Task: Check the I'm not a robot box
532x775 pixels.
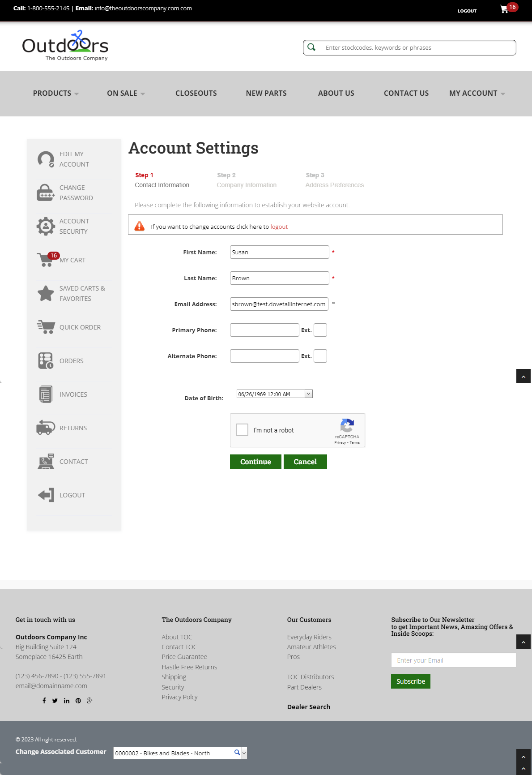Action: click(242, 430)
